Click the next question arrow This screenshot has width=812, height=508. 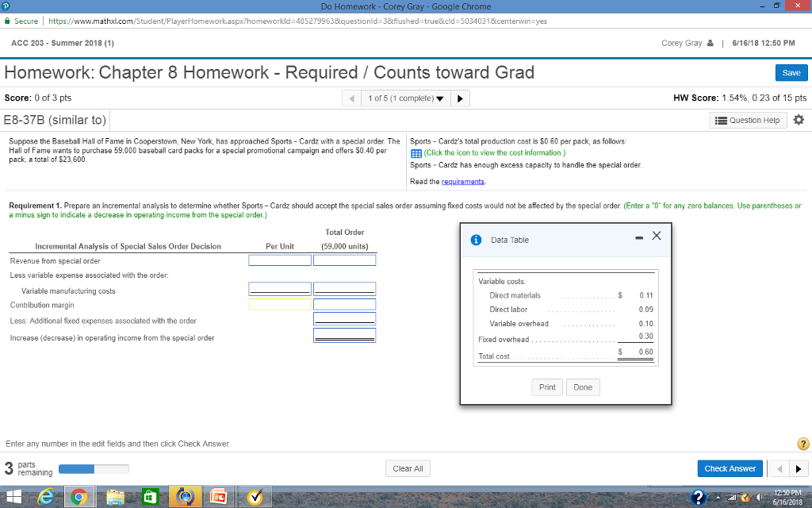(461, 98)
